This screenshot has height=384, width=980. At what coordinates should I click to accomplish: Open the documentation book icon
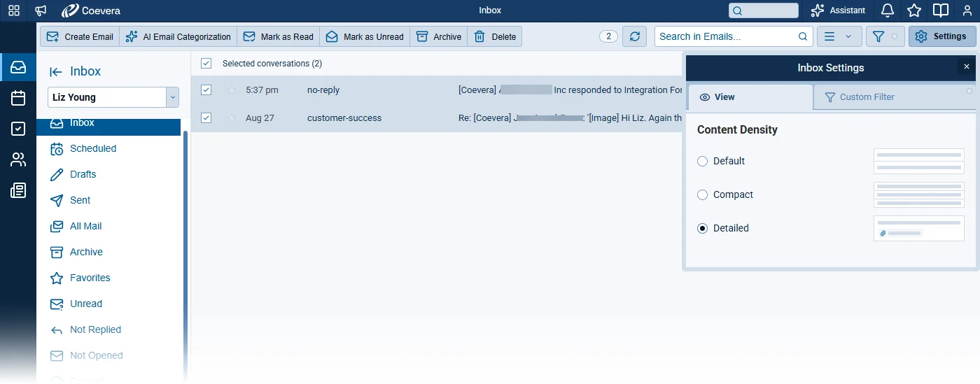(x=941, y=10)
